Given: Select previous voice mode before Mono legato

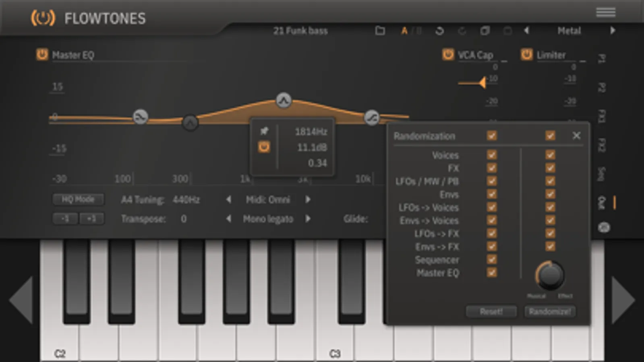Looking at the screenshot, I should [x=228, y=219].
